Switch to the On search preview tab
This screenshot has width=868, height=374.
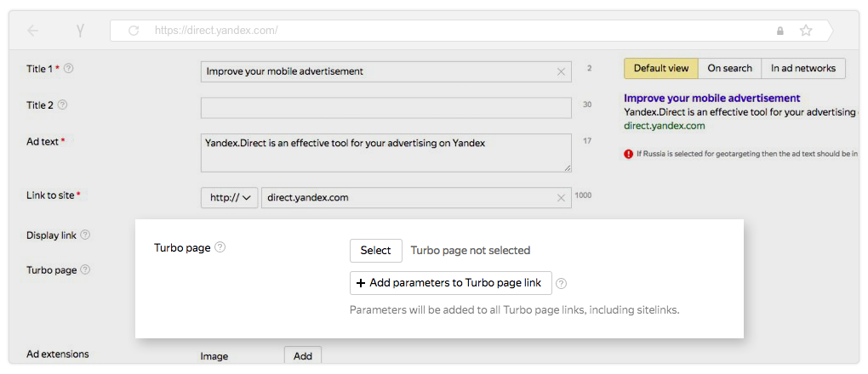[x=730, y=68]
